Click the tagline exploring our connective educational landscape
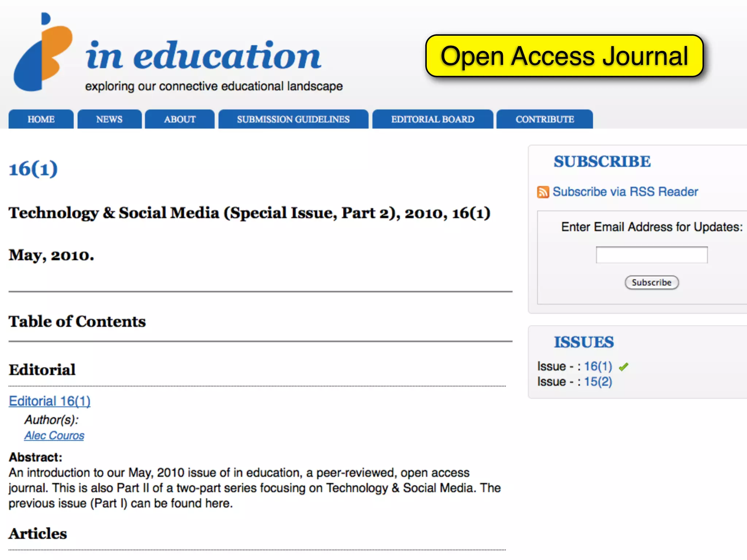 pos(214,86)
